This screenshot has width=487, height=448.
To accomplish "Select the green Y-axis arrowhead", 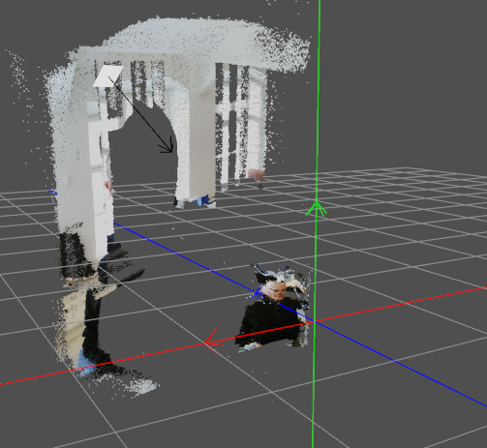I will [x=317, y=208].
